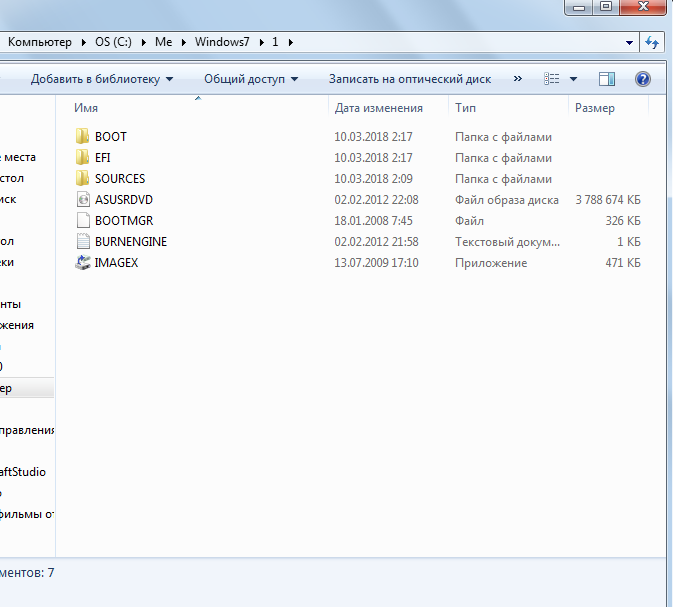The image size is (673, 607).
Task: Expand arrow after 'Me' in breadcrumb
Action: coord(184,42)
